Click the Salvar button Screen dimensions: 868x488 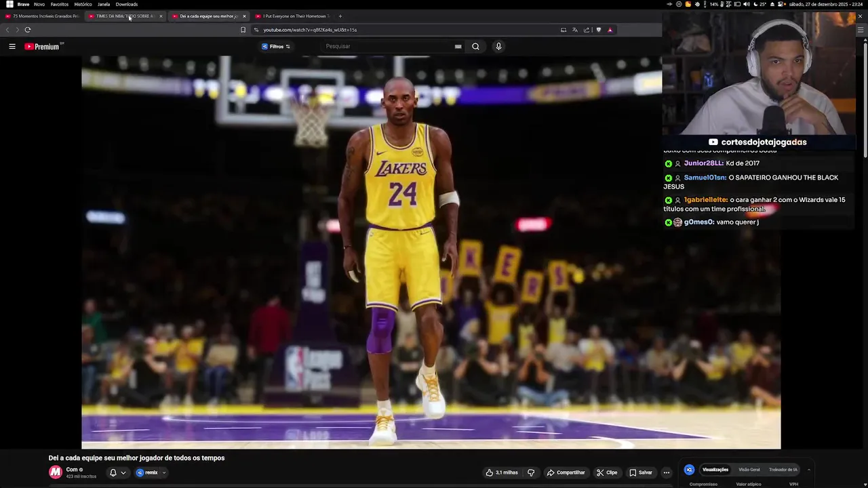tap(640, 472)
